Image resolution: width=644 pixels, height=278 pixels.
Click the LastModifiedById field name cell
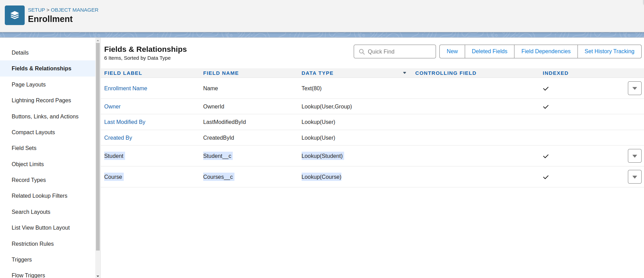point(224,122)
